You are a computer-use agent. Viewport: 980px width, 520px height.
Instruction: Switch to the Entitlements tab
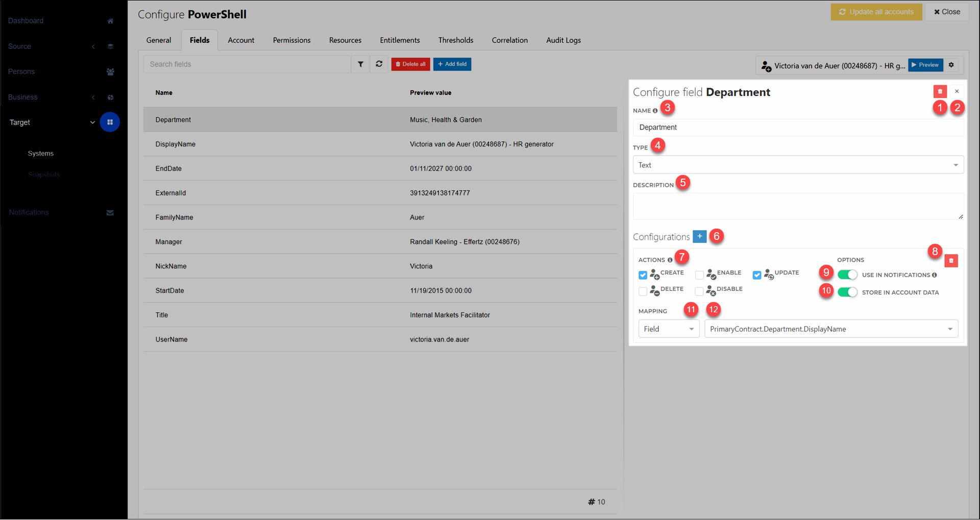coord(400,40)
